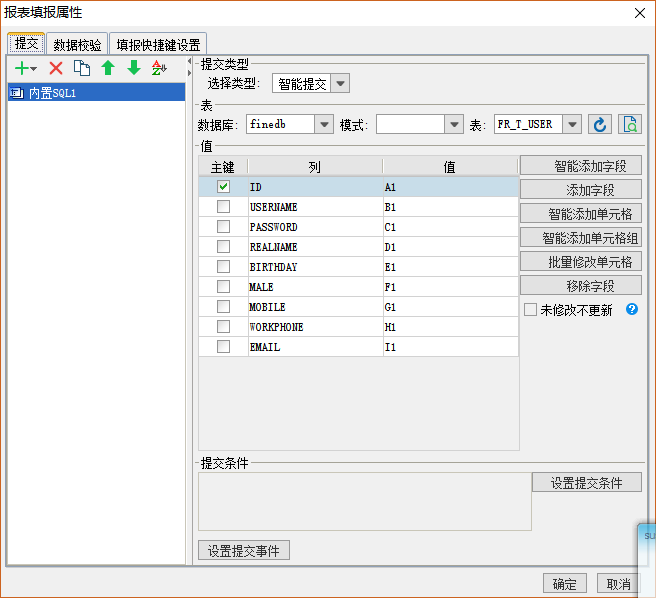Confirm with the 确定 button
The width and height of the screenshot is (656, 598).
click(565, 583)
